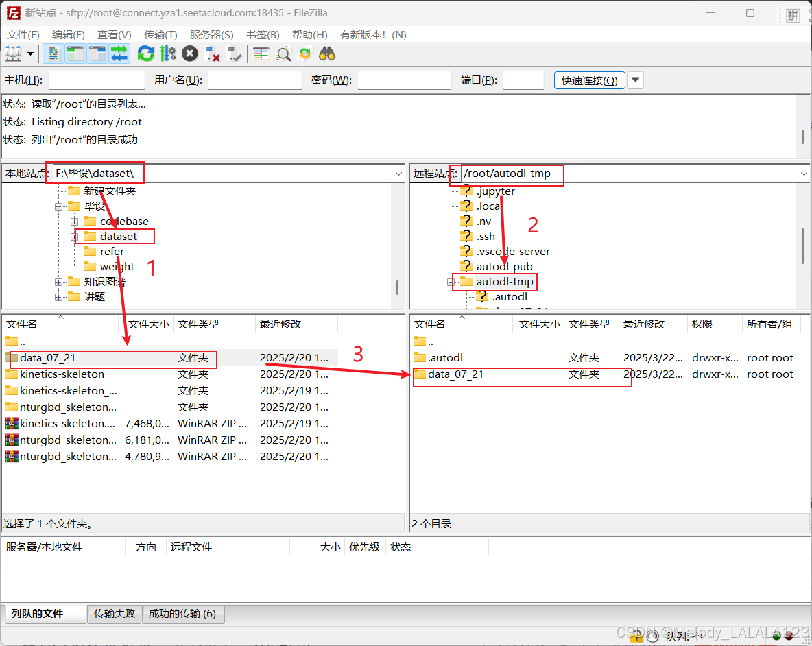Select the 7,468,0... kinetics-skeleton ZIP file

coord(171,423)
